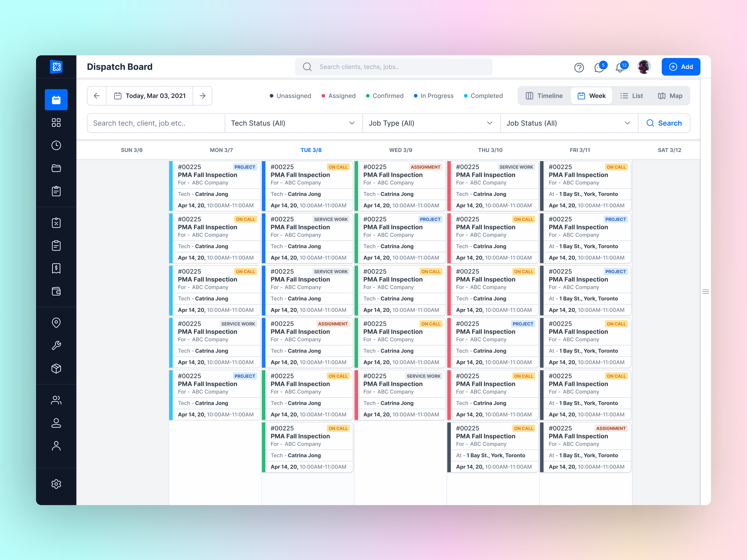Open settings gear in sidebar

tap(56, 484)
